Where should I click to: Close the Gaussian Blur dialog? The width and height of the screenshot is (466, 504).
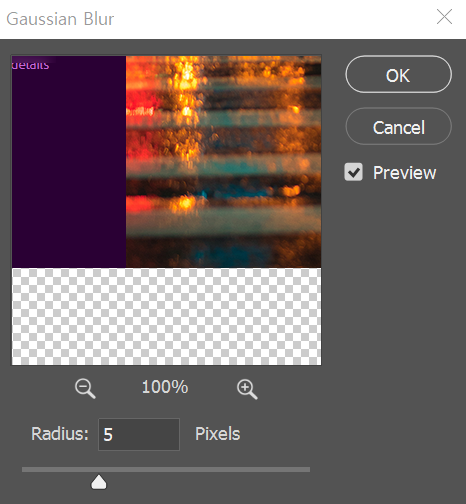[x=444, y=17]
